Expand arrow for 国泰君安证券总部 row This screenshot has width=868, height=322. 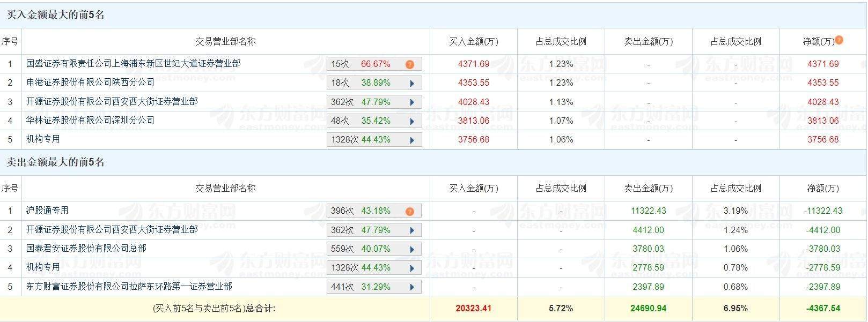[412, 249]
